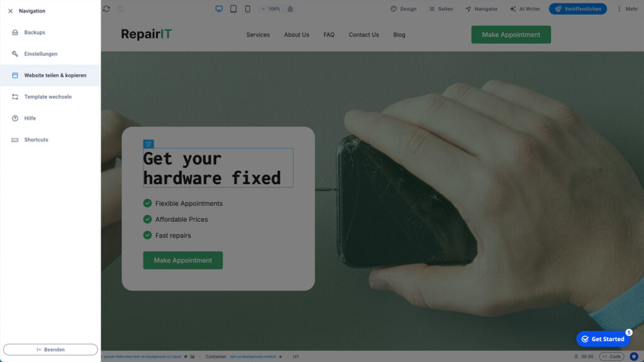
Task: Expand the Mehr more options menu
Action: point(626,9)
